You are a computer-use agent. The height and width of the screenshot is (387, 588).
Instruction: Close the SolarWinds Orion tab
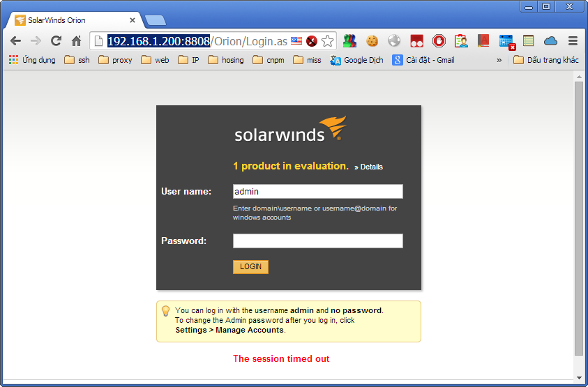133,20
